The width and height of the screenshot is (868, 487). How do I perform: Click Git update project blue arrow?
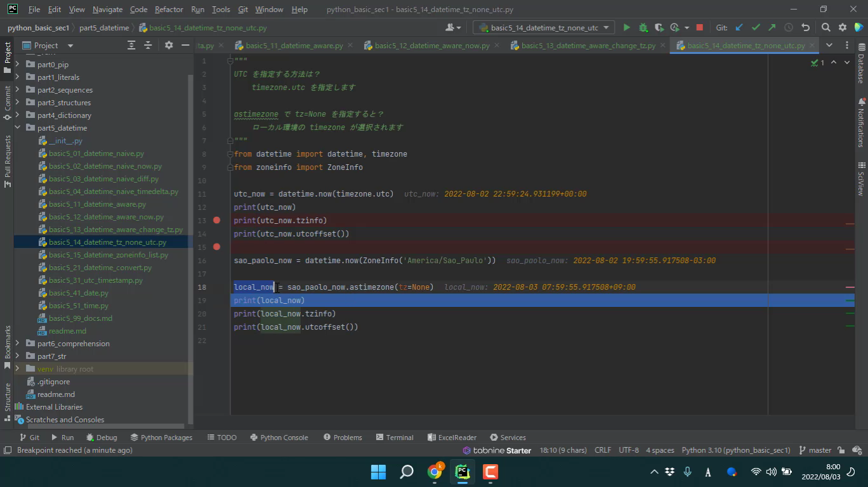(x=739, y=27)
